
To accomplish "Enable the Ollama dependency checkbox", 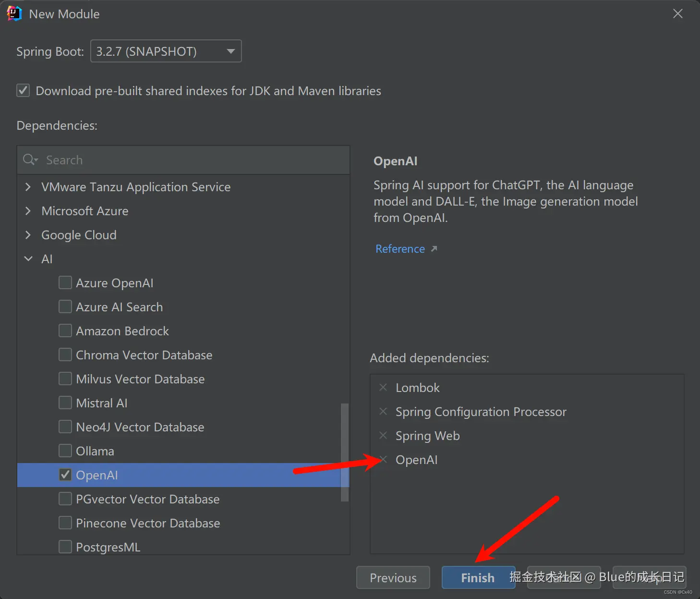I will point(65,451).
